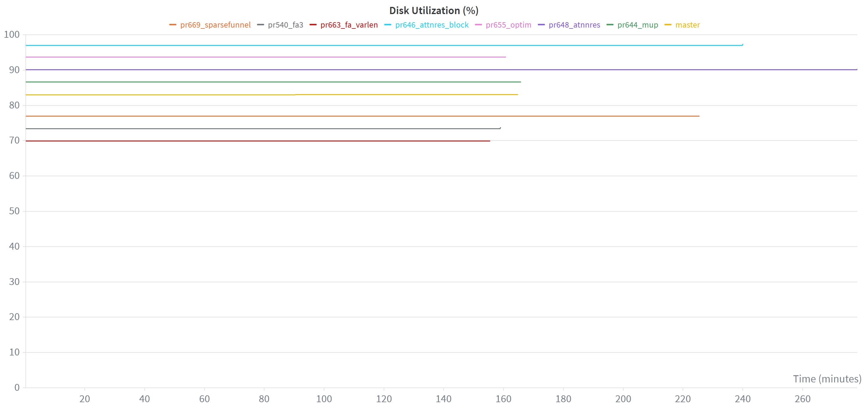Click orange pr669_sparsefunnel legend color dash
The width and height of the screenshot is (868, 407).
coord(173,25)
